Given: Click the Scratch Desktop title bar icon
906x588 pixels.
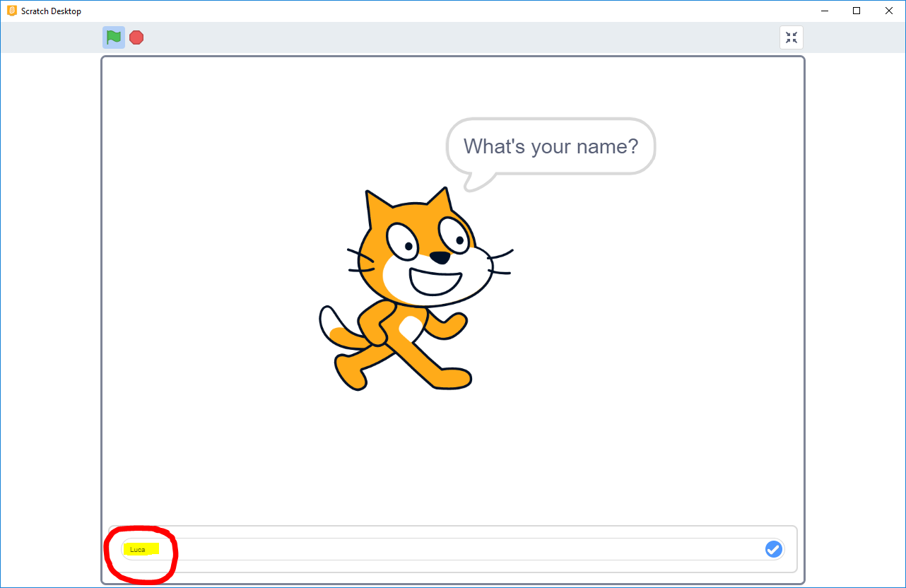Looking at the screenshot, I should pyautogui.click(x=11, y=11).
